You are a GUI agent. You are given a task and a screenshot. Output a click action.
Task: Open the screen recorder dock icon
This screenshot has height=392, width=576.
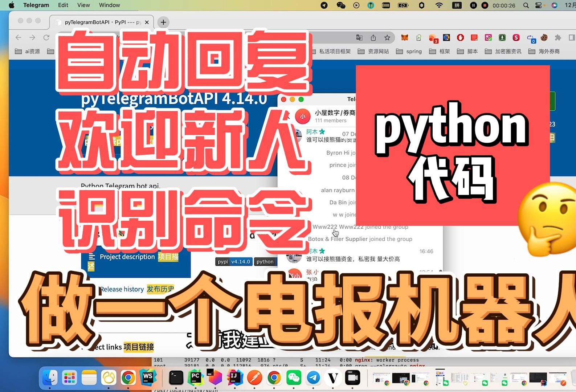pos(352,378)
